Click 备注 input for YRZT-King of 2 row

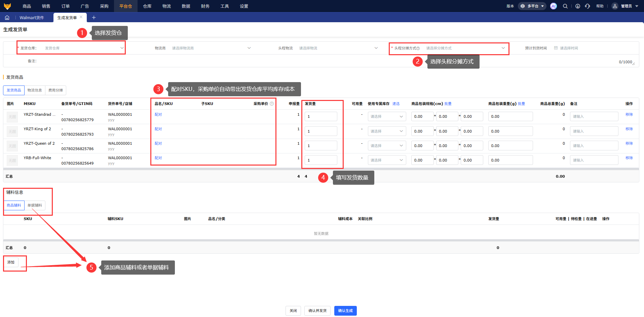594,131
